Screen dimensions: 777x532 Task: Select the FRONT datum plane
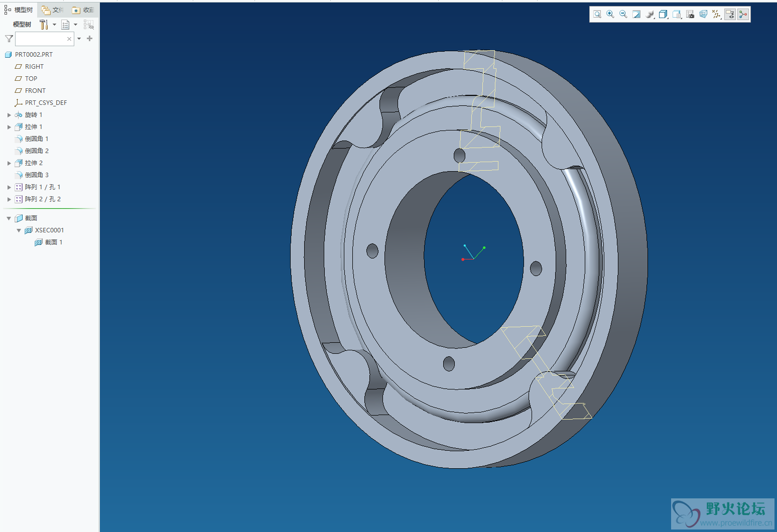point(35,91)
